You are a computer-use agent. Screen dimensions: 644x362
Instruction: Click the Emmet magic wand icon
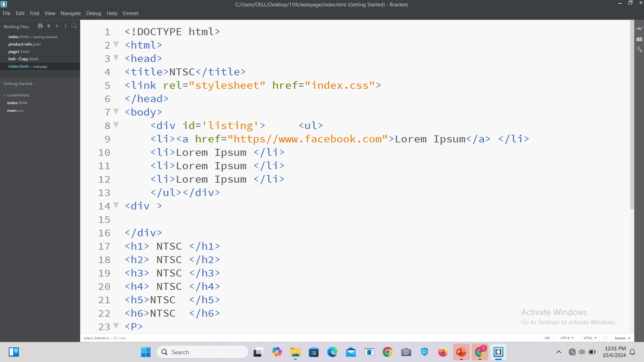click(639, 49)
